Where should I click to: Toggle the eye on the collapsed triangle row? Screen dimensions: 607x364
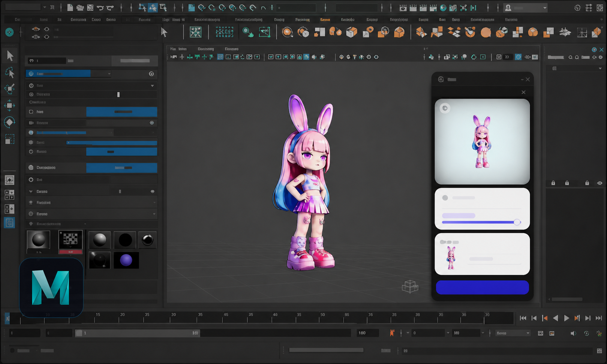[x=153, y=191]
